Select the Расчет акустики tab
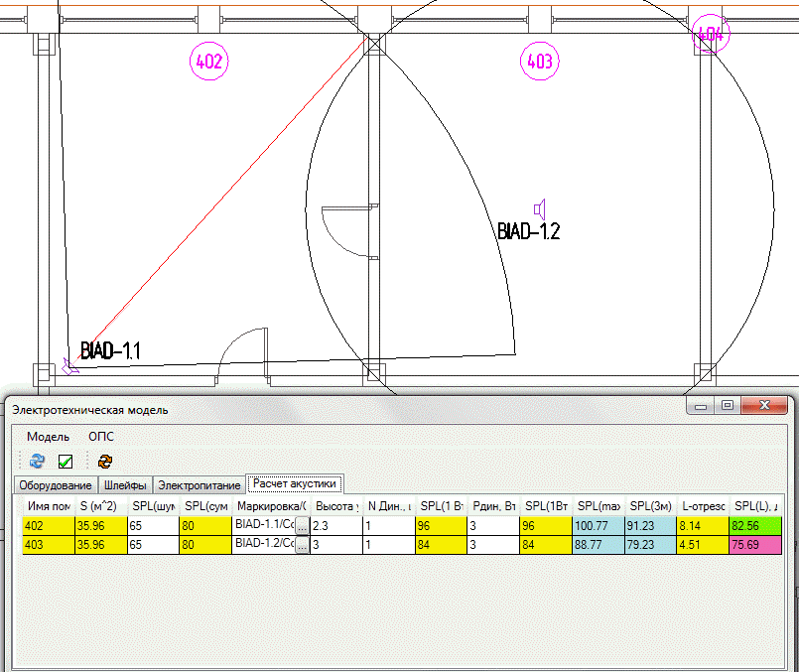Screen dimensions: 799x672 [x=295, y=483]
